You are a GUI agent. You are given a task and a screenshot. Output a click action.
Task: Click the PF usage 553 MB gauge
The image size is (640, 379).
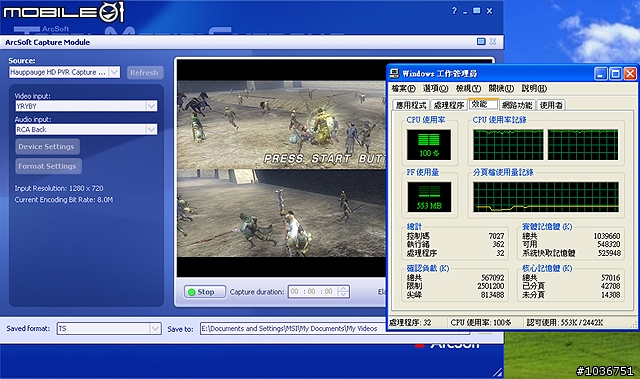click(429, 197)
